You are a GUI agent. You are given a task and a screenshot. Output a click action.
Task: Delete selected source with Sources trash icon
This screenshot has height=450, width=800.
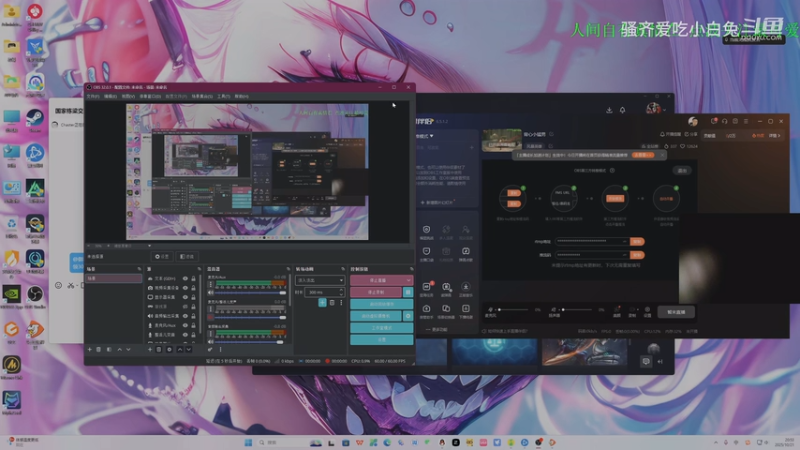point(159,349)
